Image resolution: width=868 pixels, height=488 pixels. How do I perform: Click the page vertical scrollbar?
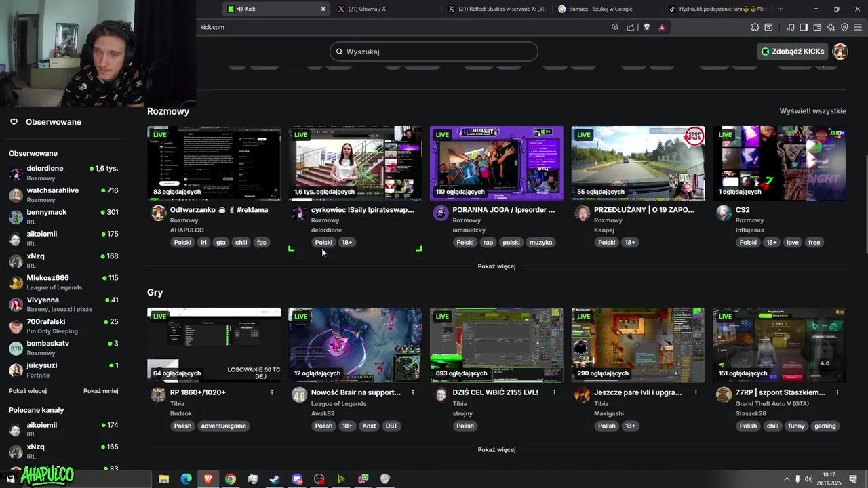click(x=865, y=203)
